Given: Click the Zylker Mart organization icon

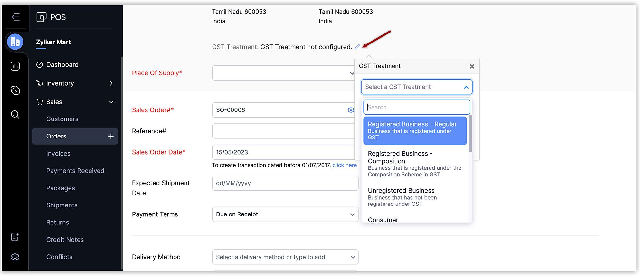Looking at the screenshot, I should click(15, 42).
